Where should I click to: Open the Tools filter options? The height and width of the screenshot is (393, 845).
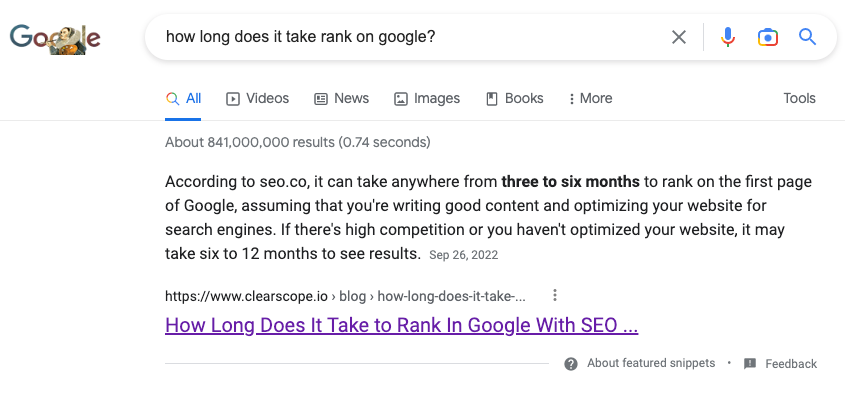(x=799, y=99)
